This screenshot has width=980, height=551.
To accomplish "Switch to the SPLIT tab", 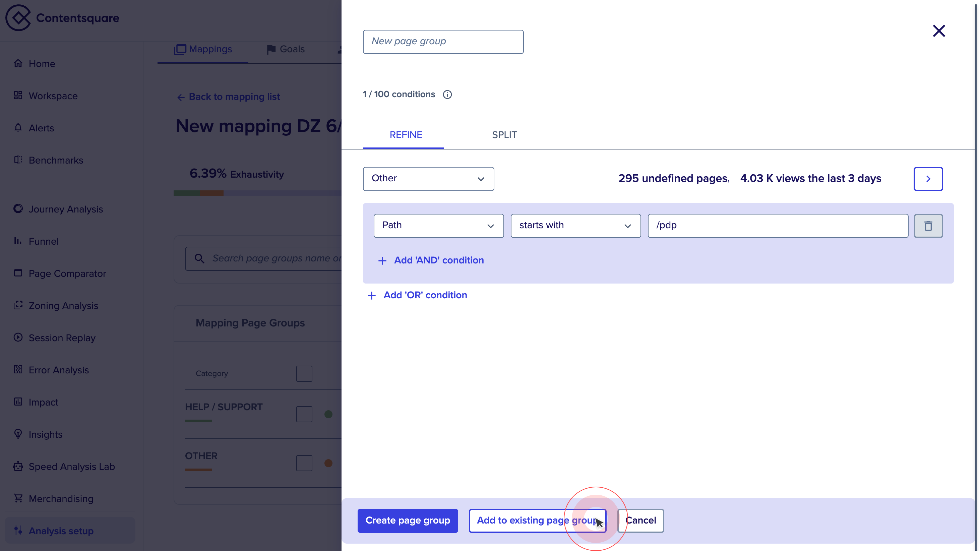I will tap(504, 135).
